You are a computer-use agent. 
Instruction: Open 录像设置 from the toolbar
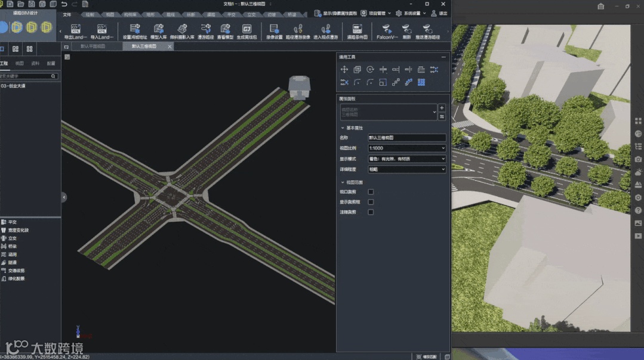click(274, 29)
